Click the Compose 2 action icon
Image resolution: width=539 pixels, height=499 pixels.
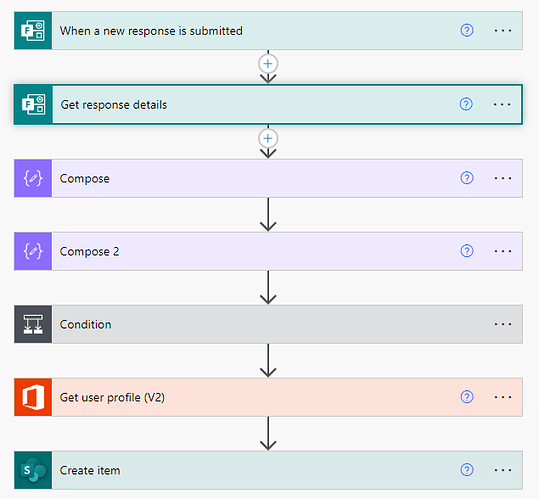pos(33,251)
